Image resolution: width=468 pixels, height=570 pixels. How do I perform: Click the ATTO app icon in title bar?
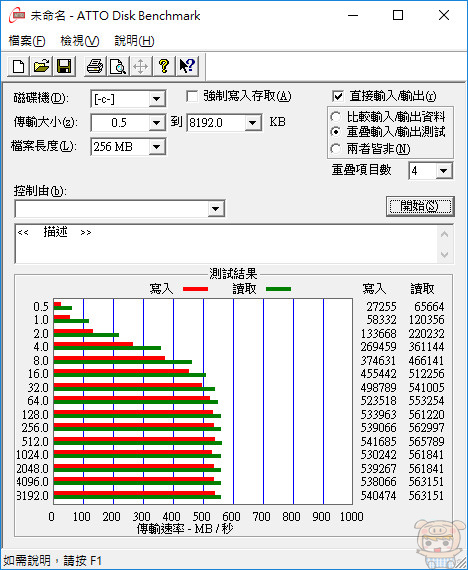[17, 16]
